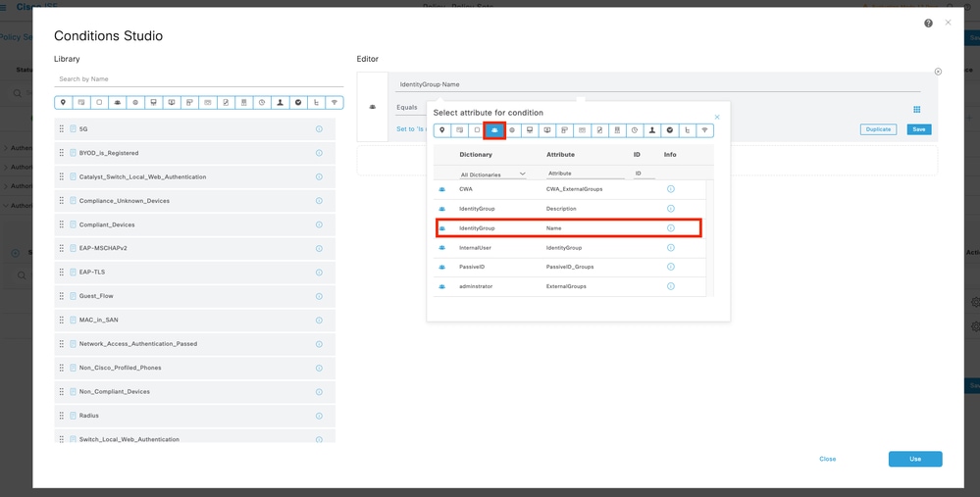Image resolution: width=980 pixels, height=497 pixels.
Task: Filter Library by identity group icon
Action: pos(117,102)
